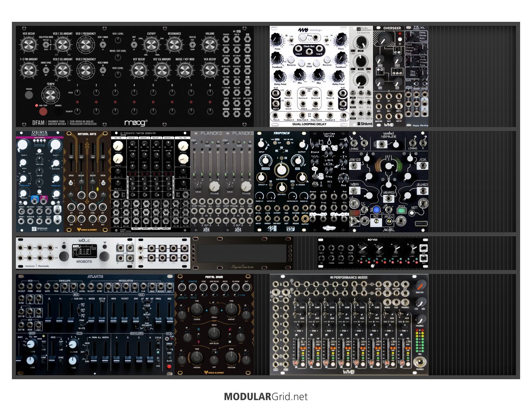Click the HPF knob on Dual Dagger

coord(361,80)
